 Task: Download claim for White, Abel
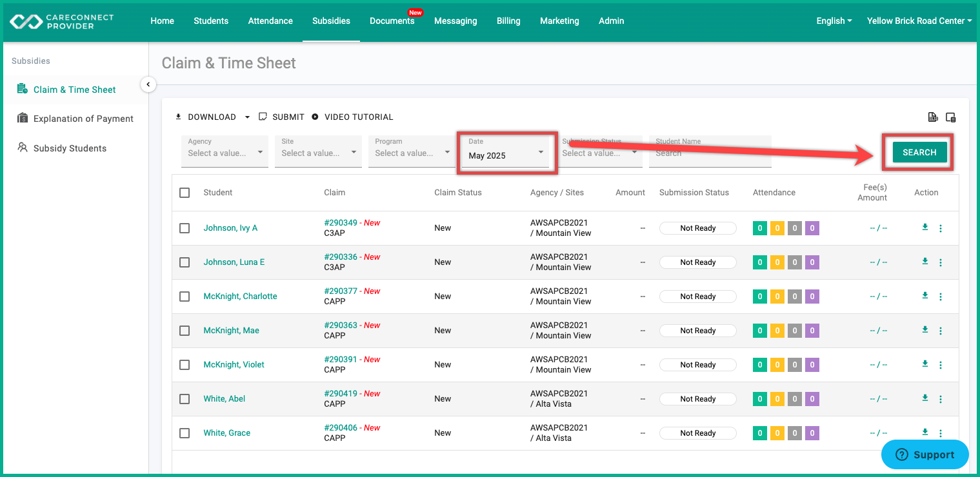(925, 398)
